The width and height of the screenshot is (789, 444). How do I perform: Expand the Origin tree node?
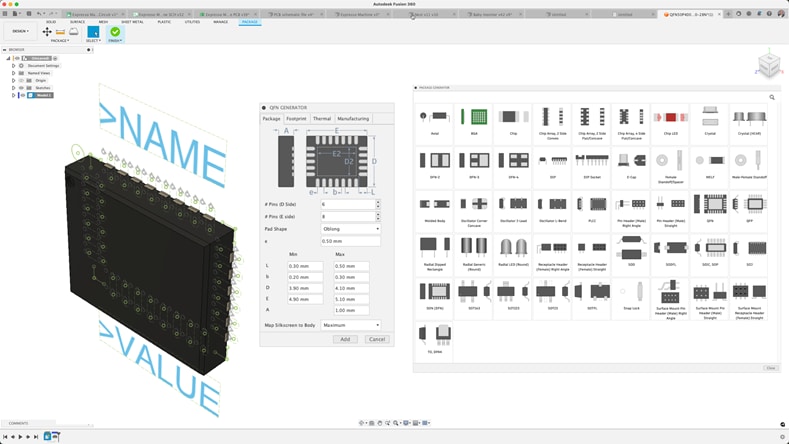[14, 81]
